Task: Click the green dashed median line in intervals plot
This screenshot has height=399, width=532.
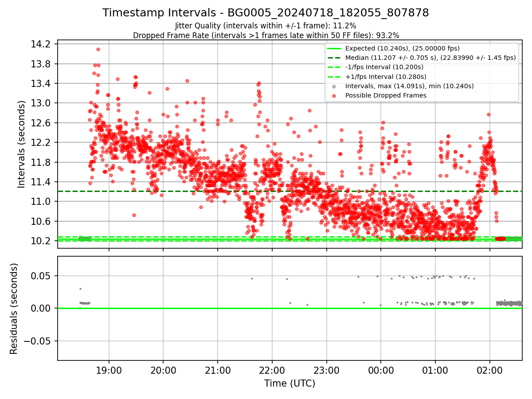Action: (x=289, y=191)
